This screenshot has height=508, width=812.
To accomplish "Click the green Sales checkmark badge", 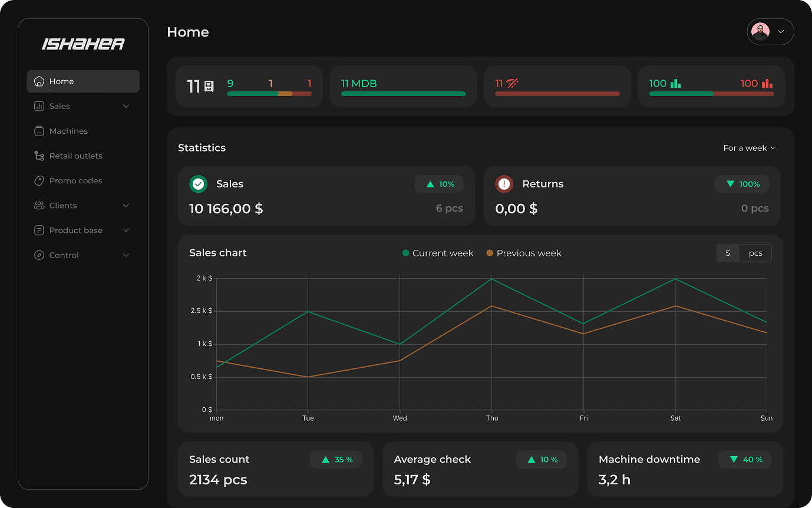I will [199, 184].
